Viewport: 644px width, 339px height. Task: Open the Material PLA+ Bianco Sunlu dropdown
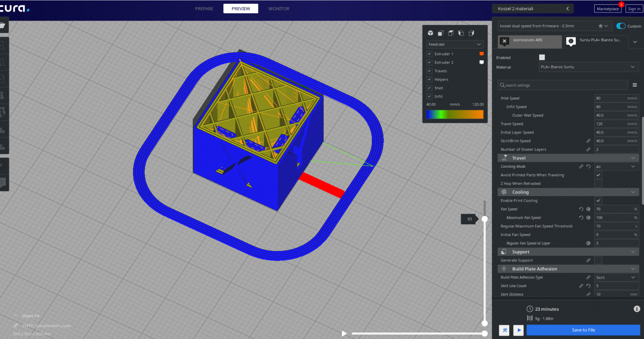(x=588, y=67)
